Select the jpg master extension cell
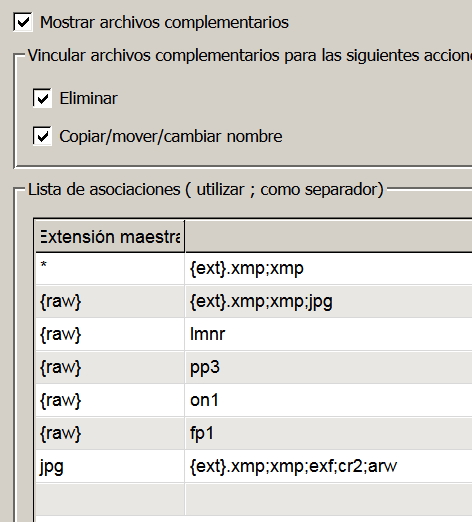 point(110,466)
